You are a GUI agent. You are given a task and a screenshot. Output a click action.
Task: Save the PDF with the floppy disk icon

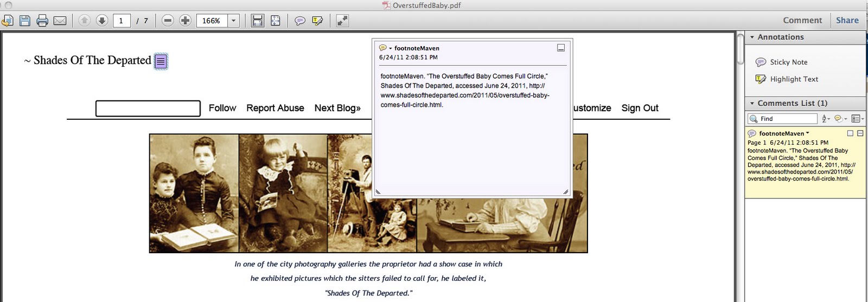pyautogui.click(x=25, y=21)
